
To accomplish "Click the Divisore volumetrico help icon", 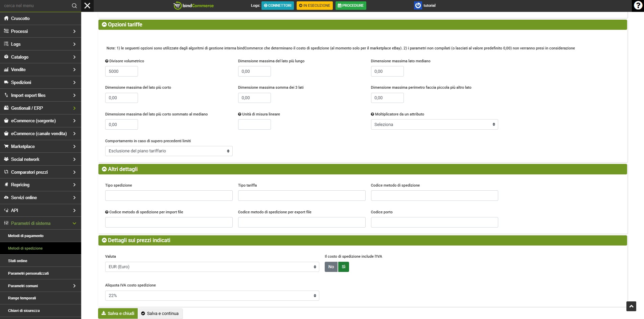I will point(107,61).
